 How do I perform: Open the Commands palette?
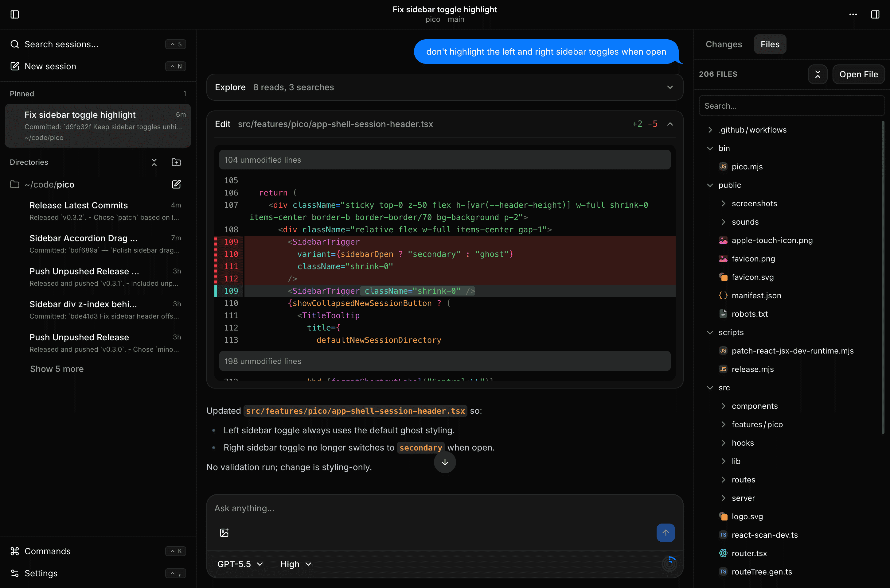point(98,551)
